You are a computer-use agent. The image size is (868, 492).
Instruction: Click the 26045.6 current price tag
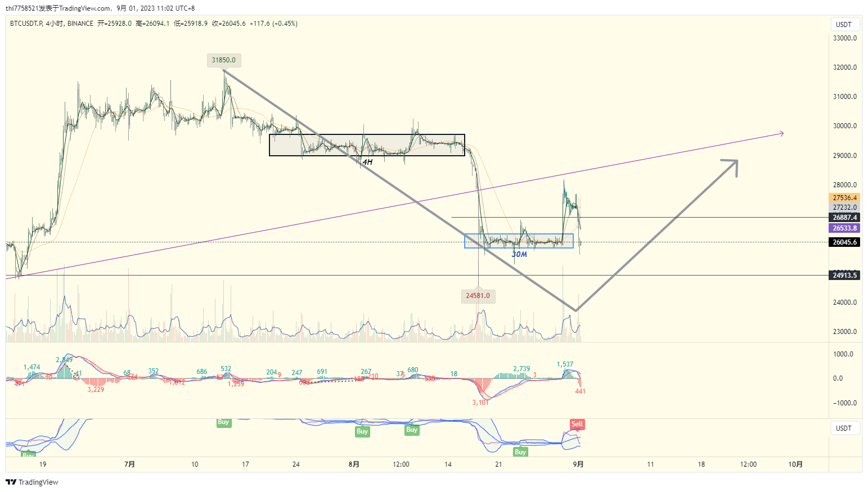click(844, 242)
